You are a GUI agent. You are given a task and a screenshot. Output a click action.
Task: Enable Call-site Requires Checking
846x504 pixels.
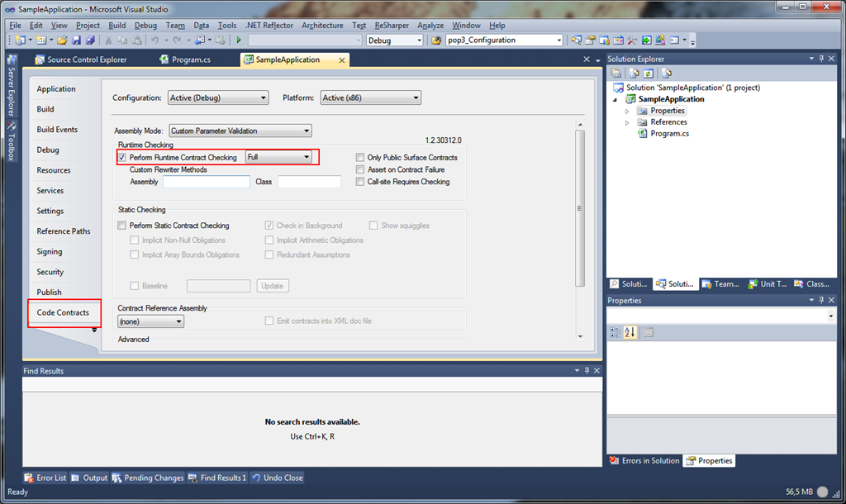coord(360,182)
